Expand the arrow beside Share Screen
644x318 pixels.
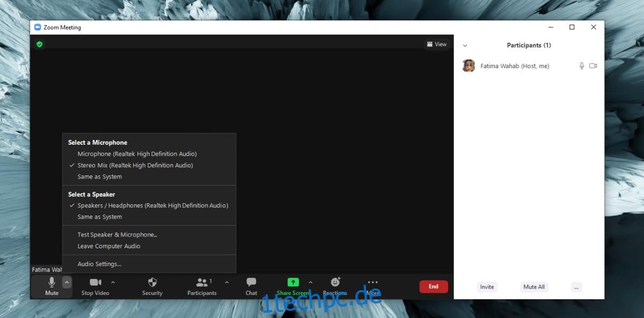310,282
